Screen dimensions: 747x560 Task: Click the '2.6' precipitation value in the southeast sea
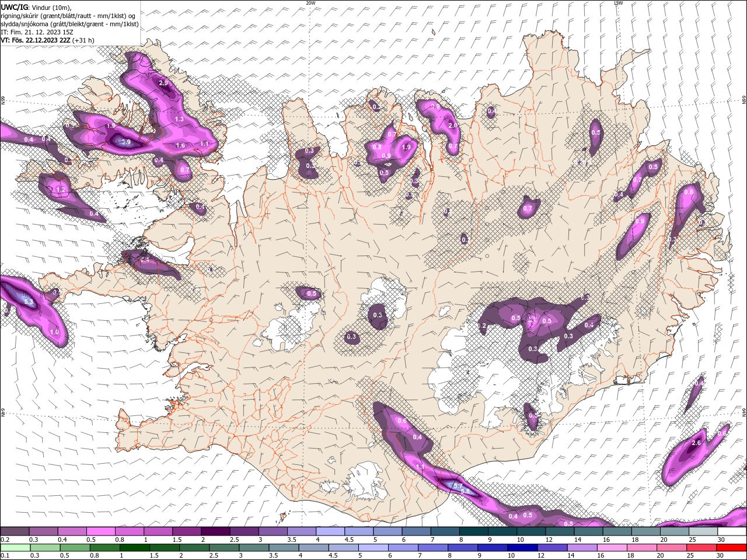(696, 443)
